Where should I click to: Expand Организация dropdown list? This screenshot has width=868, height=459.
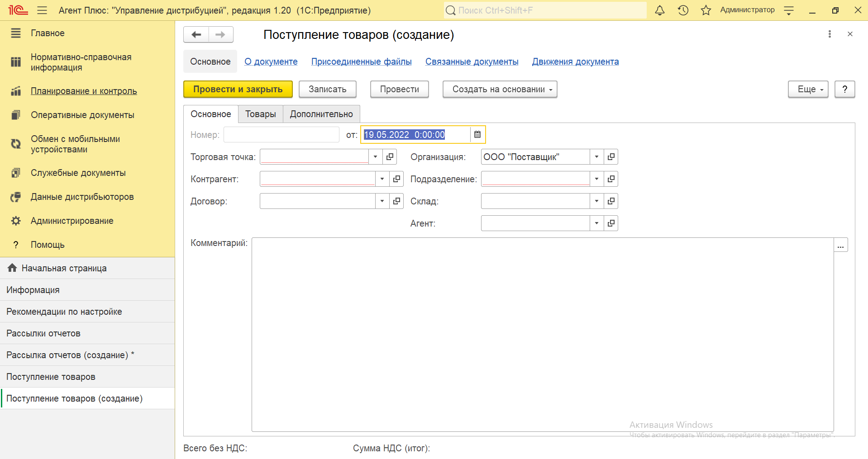(x=596, y=157)
